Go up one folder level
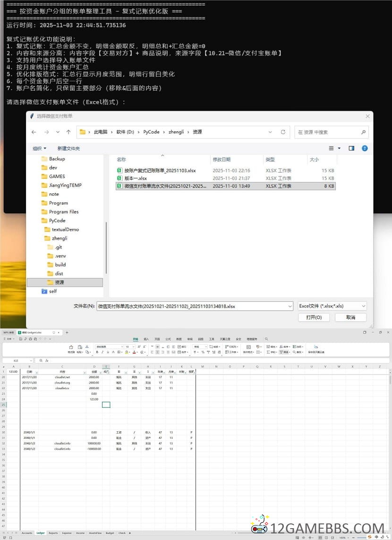 [68, 132]
